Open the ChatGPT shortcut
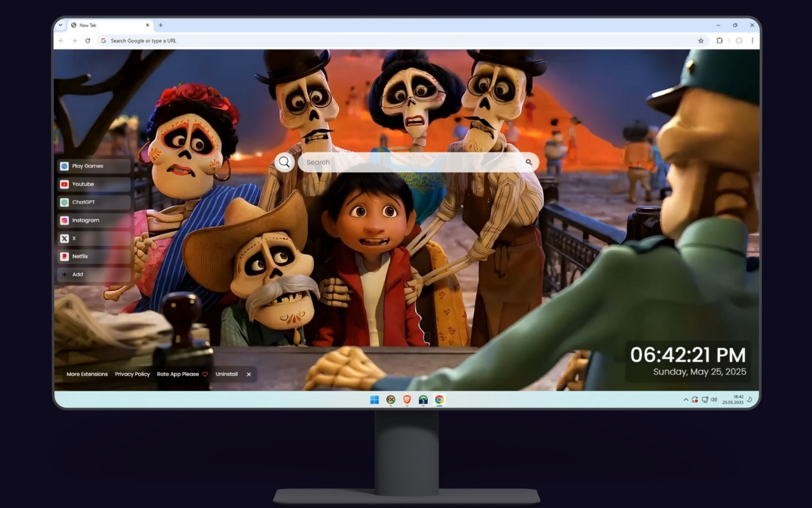Image resolution: width=812 pixels, height=508 pixels. [x=94, y=202]
